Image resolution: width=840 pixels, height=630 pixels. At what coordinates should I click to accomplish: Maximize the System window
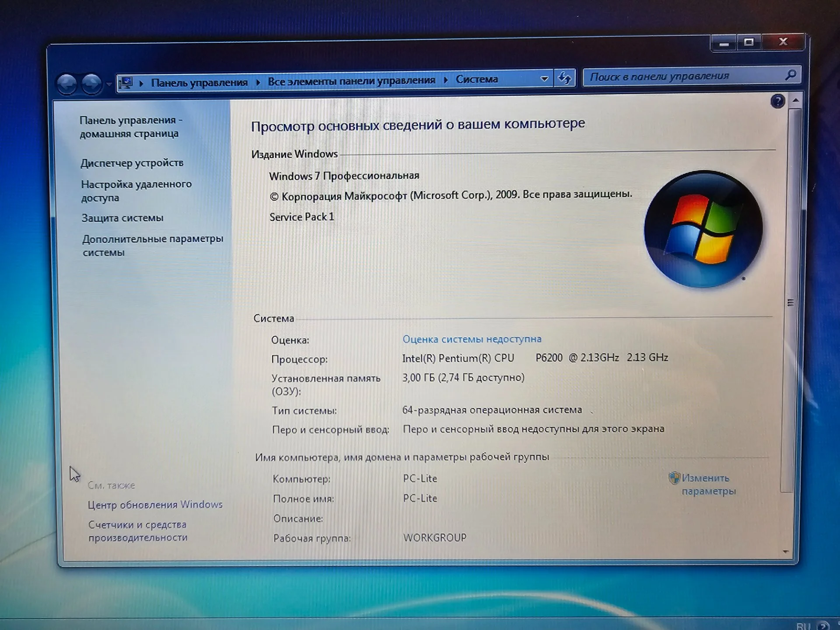[749, 42]
